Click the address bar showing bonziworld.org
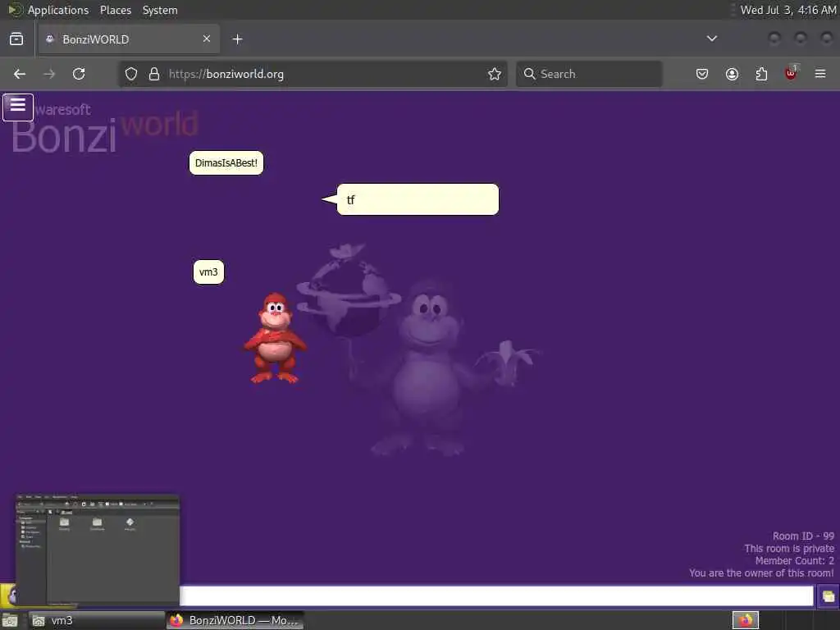Viewport: 840px width, 630px height. 313,74
